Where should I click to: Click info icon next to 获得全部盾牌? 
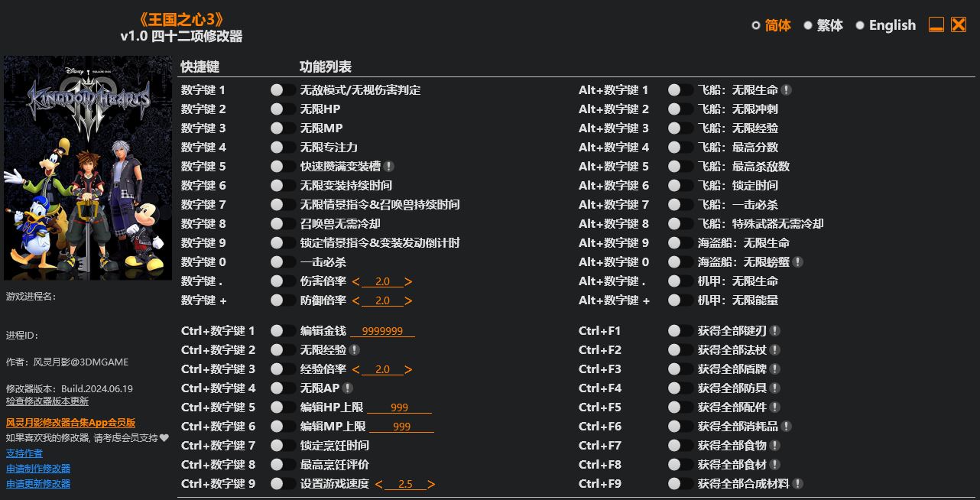[x=775, y=369]
